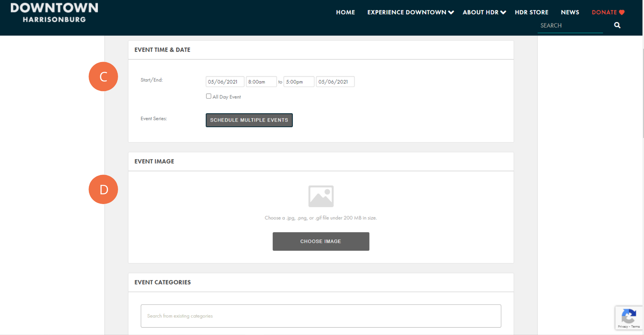Open the News page

570,12
